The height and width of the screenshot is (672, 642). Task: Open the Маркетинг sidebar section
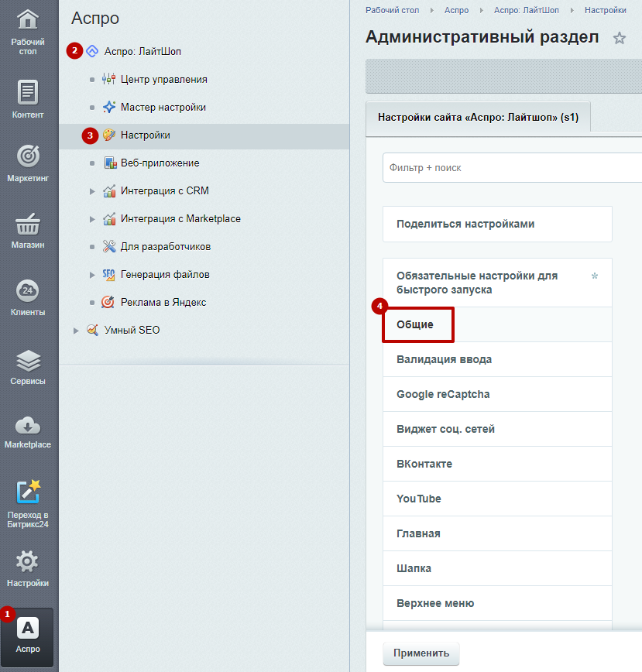(x=28, y=163)
